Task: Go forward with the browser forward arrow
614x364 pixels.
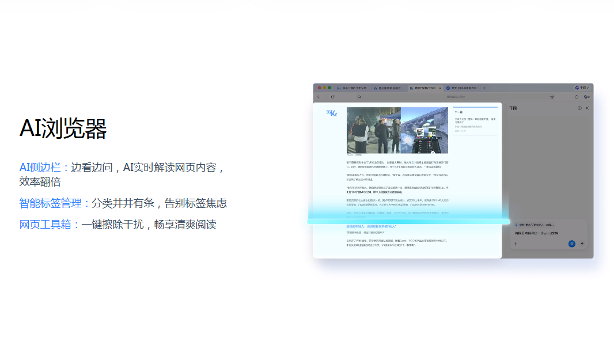Action: (x=325, y=97)
